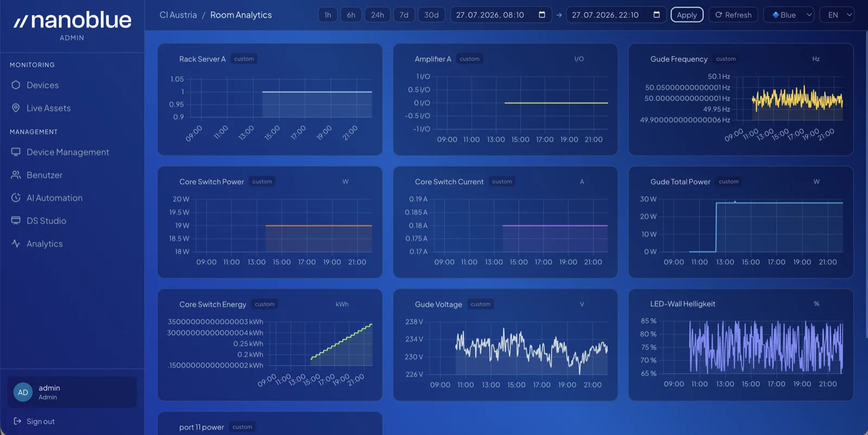The width and height of the screenshot is (868, 435).
Task: Click the custom tag on Rack Server A
Action: [x=244, y=59]
